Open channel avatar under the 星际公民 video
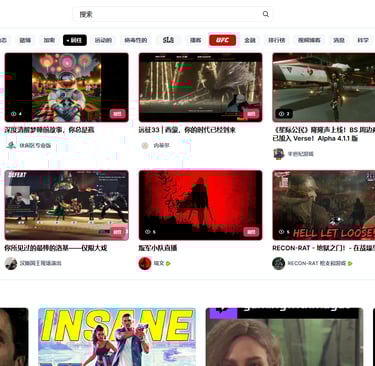This screenshot has height=366, width=375. coord(278,154)
